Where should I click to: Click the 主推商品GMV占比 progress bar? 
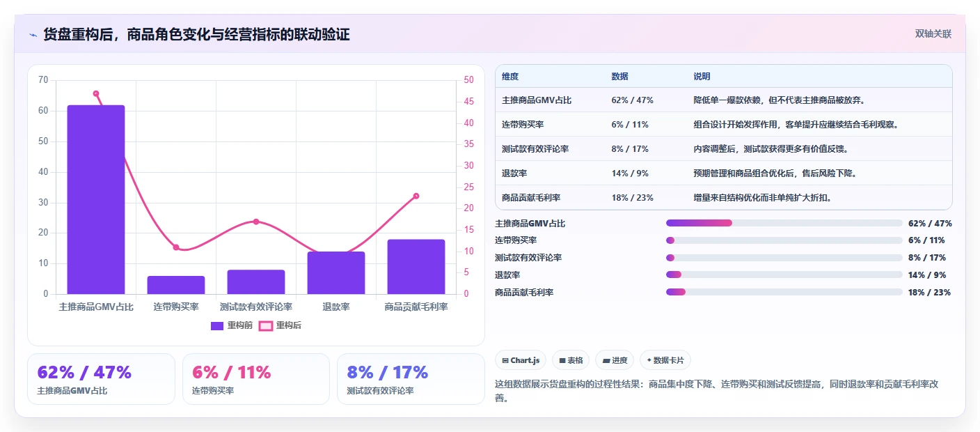point(784,223)
